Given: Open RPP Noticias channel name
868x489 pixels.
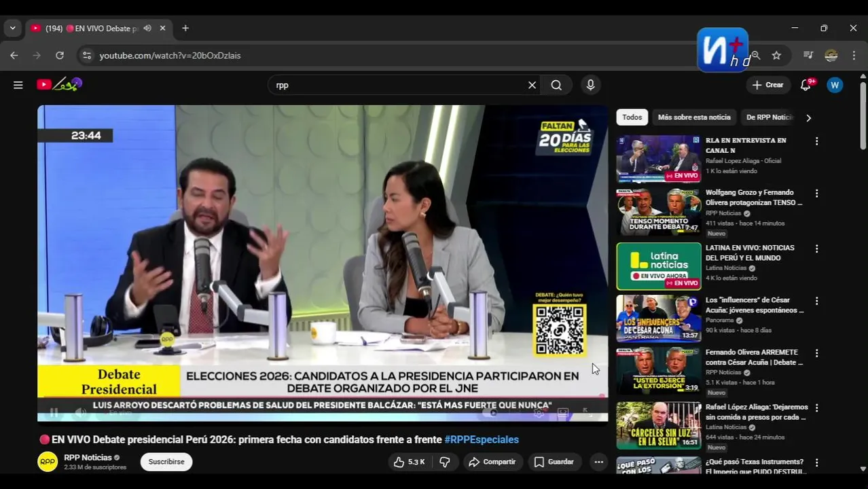Looking at the screenshot, I should point(88,458).
